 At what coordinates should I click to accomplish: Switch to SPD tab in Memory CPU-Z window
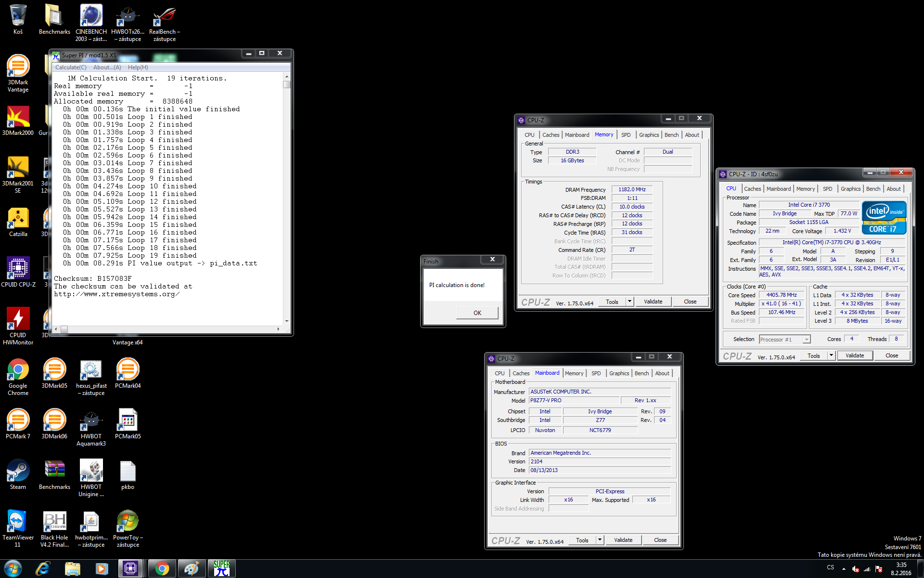click(626, 135)
